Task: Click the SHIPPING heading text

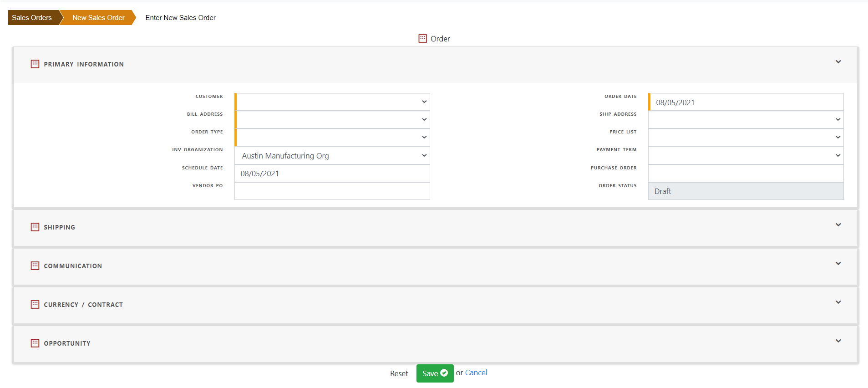Action: pos(60,227)
